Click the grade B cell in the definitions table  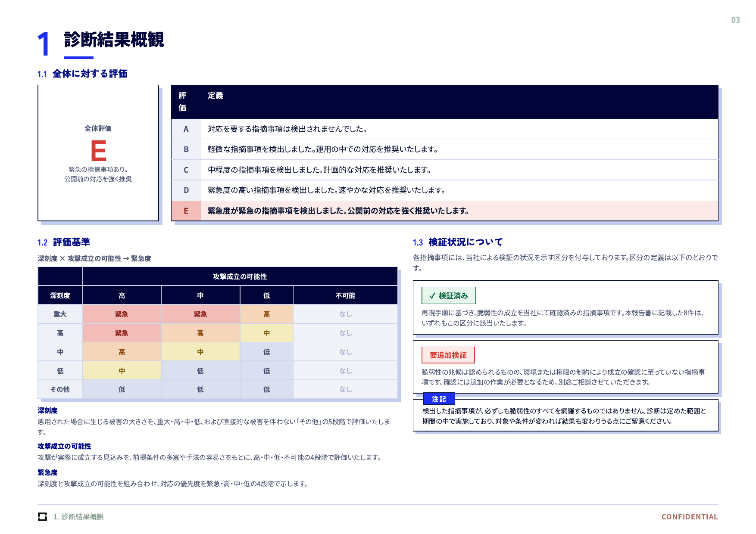click(x=186, y=149)
